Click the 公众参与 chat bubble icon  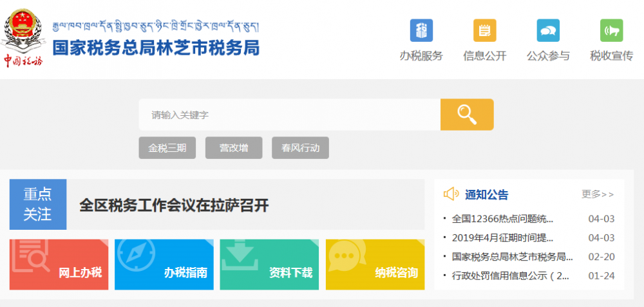pos(548,31)
